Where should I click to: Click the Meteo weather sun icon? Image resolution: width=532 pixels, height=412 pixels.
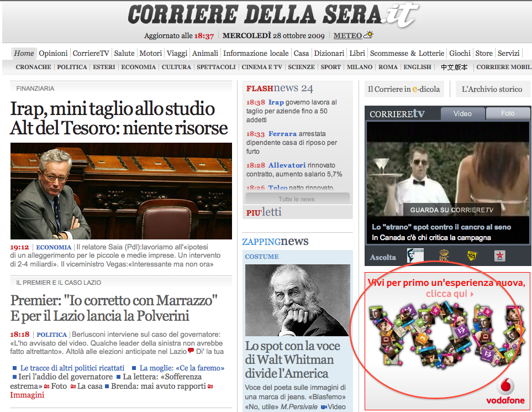[x=368, y=35]
